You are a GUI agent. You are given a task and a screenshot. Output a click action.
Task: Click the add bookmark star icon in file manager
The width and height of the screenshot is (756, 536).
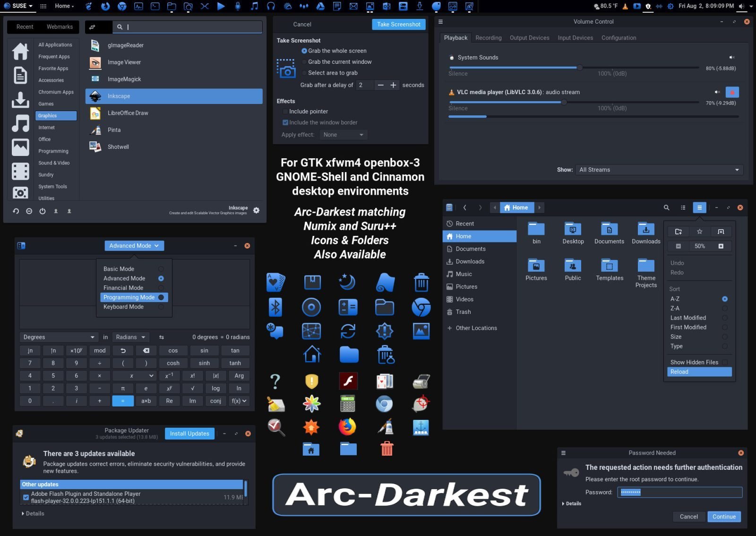tap(700, 232)
